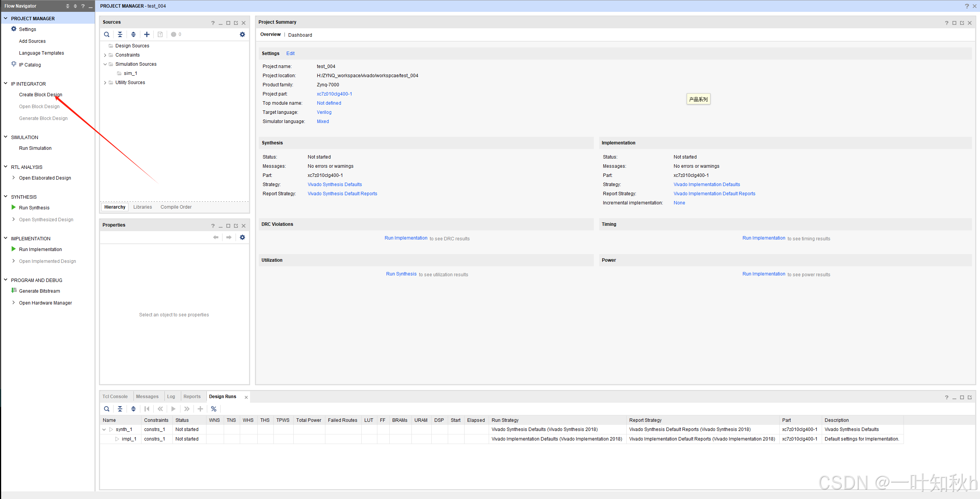Collapse the PROJECT MANAGER section

6,18
